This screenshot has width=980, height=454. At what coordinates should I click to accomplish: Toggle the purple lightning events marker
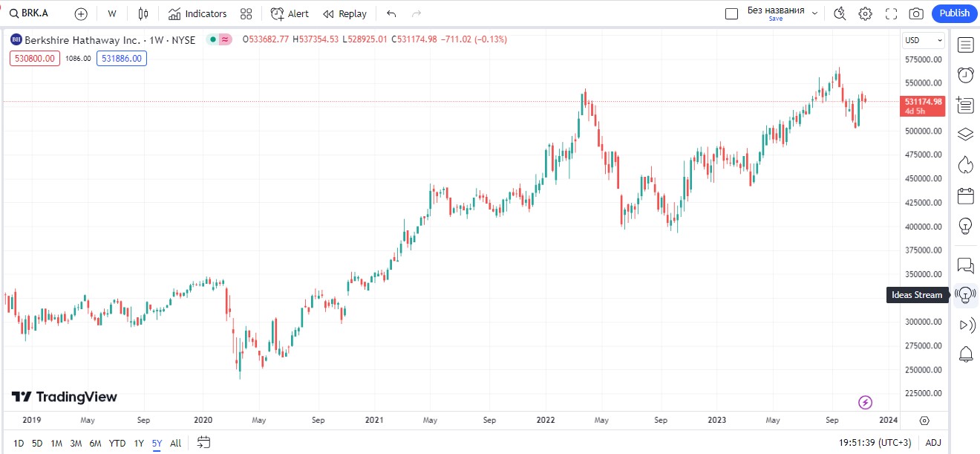pyautogui.click(x=866, y=402)
